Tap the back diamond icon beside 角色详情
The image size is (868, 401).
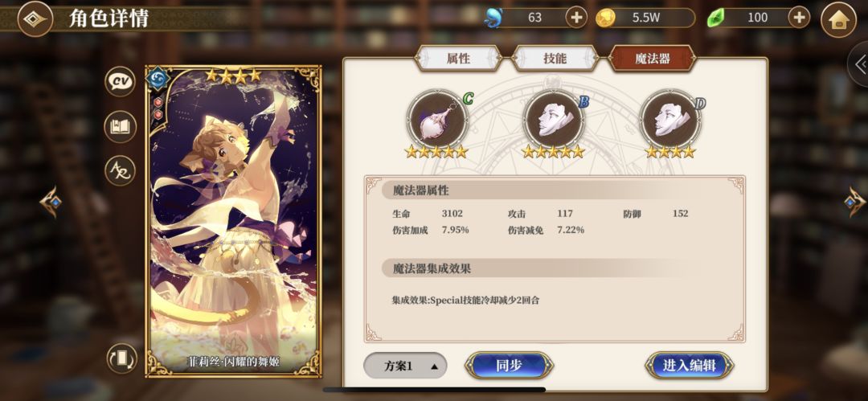click(x=35, y=18)
